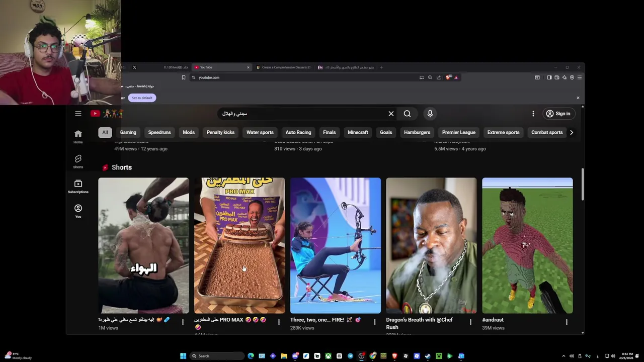Click the taskbar Search box
The width and height of the screenshot is (644, 362).
click(217, 356)
